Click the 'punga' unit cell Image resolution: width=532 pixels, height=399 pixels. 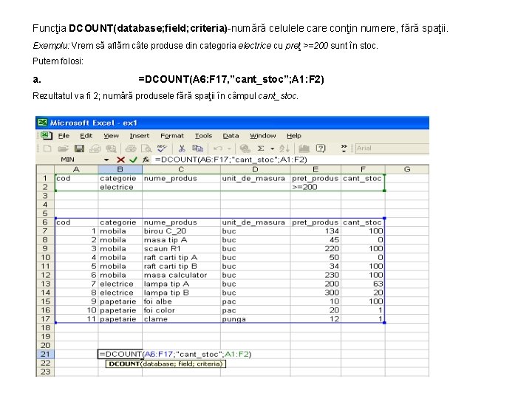pos(255,319)
